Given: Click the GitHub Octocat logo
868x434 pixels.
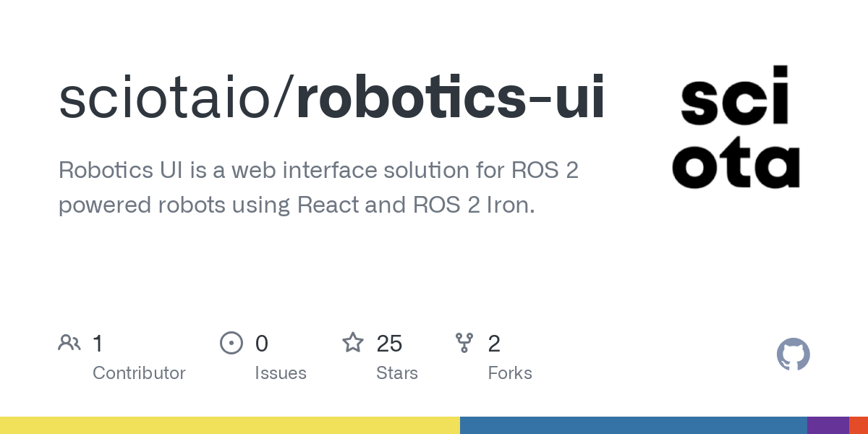Looking at the screenshot, I should click(793, 354).
